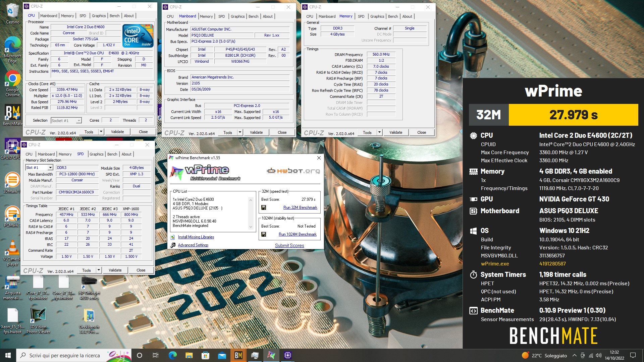Switch to wPrime in taskbar
The image size is (644, 362).
click(271, 355)
